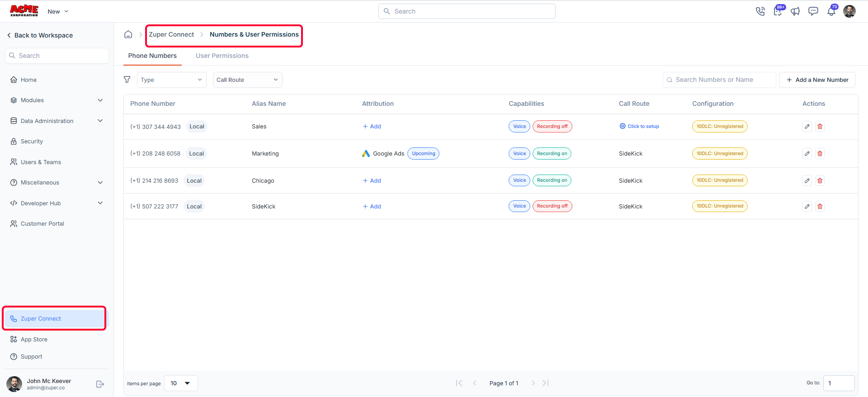
Task: Open the New dropdown near the logo
Action: pyautogui.click(x=58, y=11)
